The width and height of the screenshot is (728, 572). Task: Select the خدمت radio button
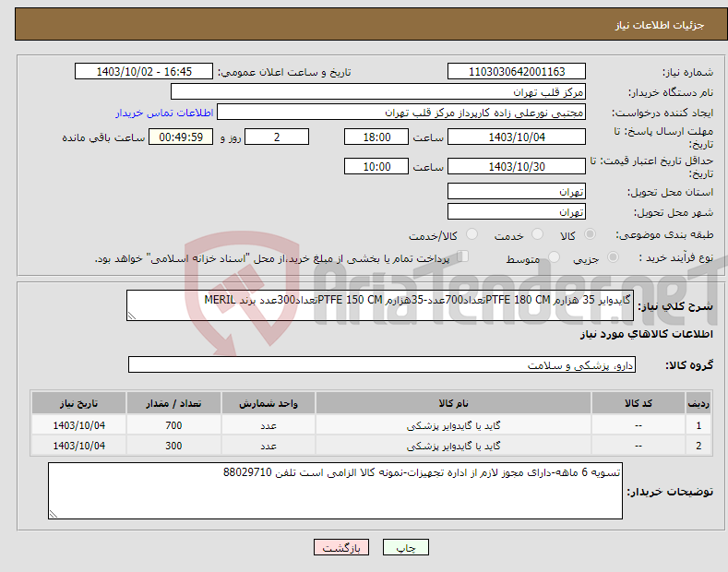coord(537,234)
